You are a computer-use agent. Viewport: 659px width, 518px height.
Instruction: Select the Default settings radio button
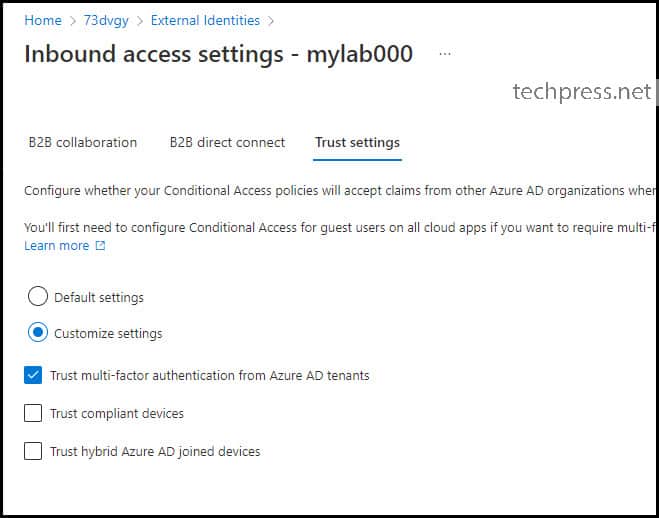click(x=38, y=296)
